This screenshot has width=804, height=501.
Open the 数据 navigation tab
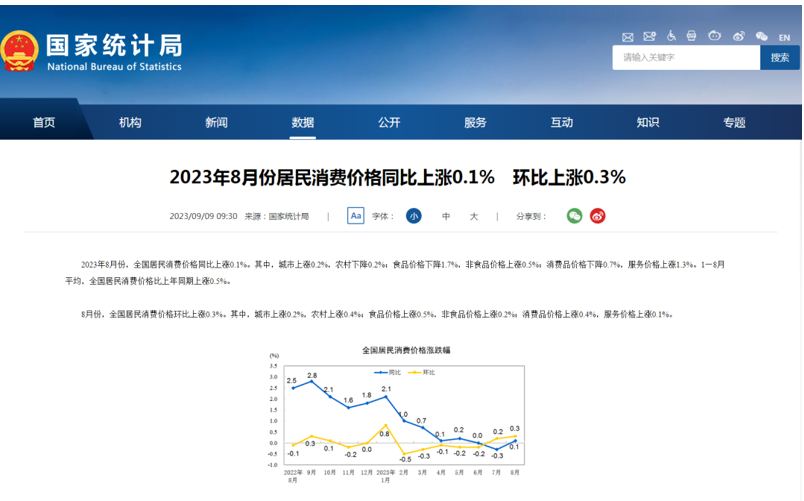(x=303, y=123)
